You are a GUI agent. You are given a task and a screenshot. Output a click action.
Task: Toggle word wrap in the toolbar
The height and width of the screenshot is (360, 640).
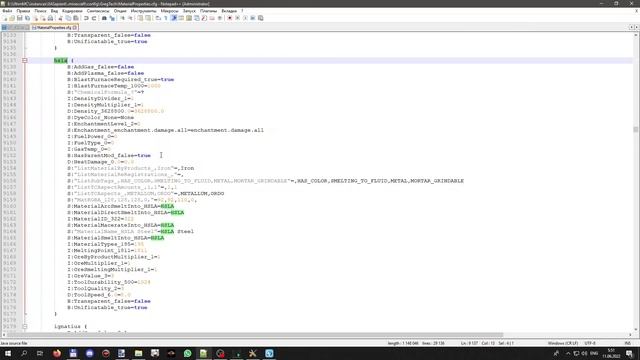coord(158,18)
